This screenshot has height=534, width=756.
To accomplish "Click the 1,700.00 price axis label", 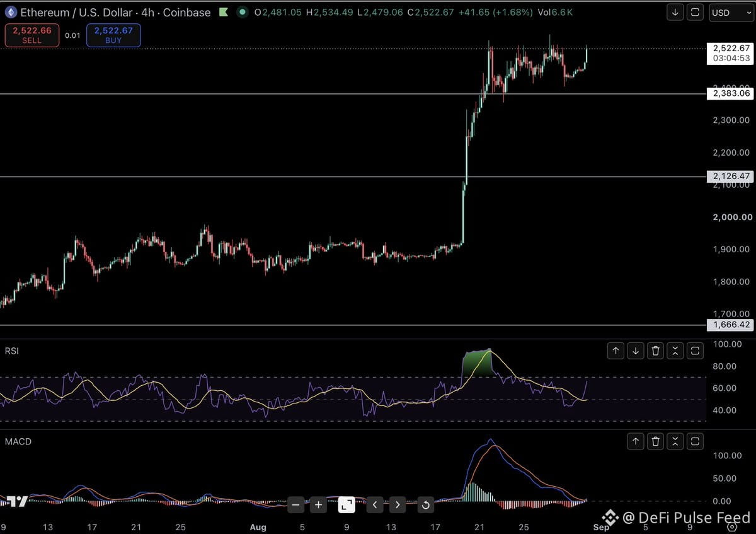I will [731, 313].
